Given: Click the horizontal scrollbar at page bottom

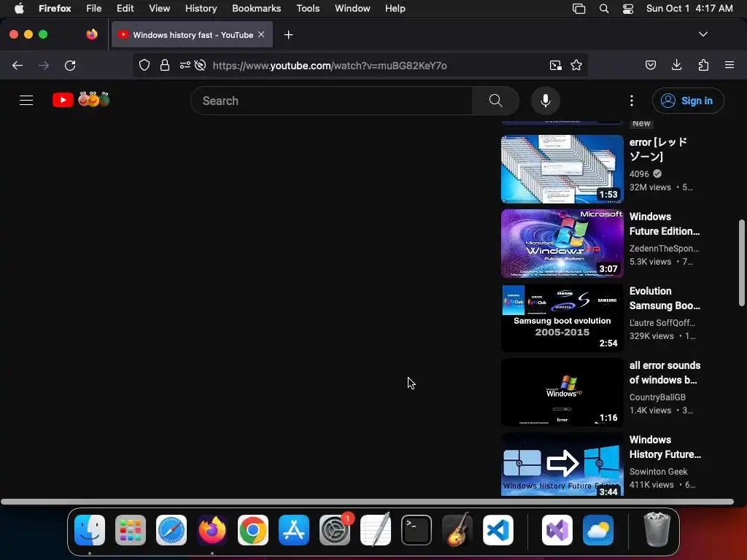Looking at the screenshot, I should [367, 502].
